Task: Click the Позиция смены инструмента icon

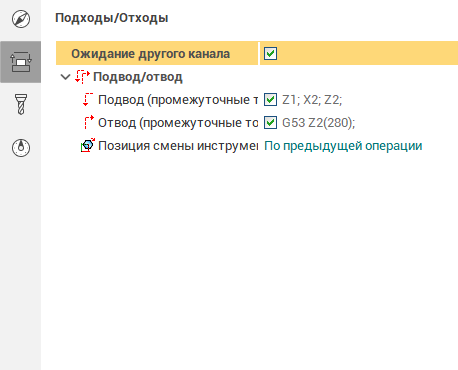Action: pos(88,146)
